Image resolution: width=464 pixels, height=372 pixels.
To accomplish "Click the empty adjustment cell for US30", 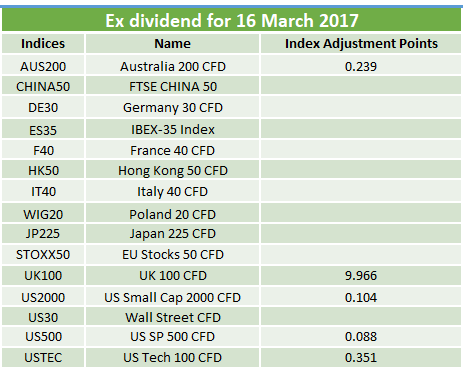I will (361, 317).
